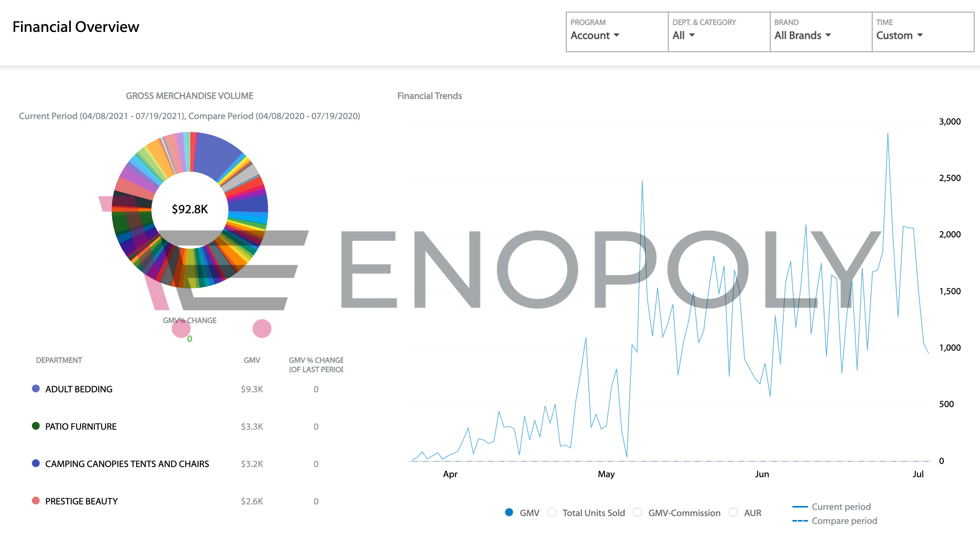This screenshot has width=980, height=534.
Task: Click the $3.3K GMV value
Action: coord(252,427)
